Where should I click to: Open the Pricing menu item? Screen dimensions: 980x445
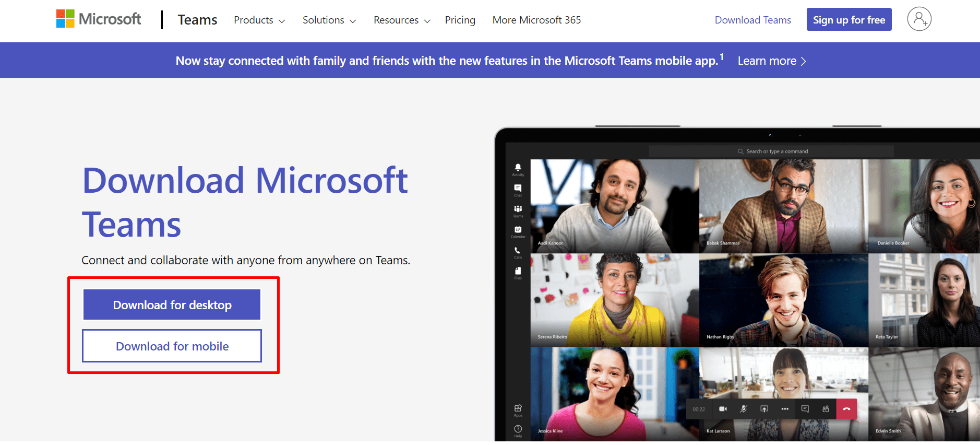[460, 20]
